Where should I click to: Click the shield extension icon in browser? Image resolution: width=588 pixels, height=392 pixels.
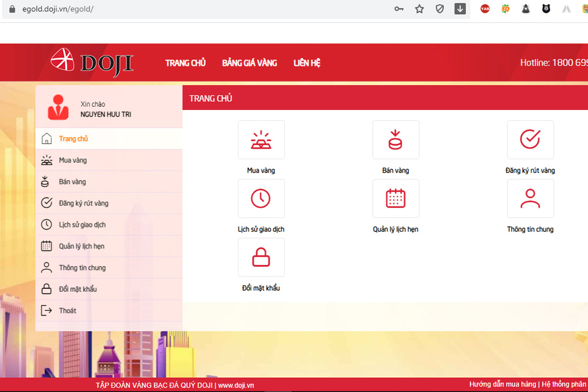click(x=439, y=9)
